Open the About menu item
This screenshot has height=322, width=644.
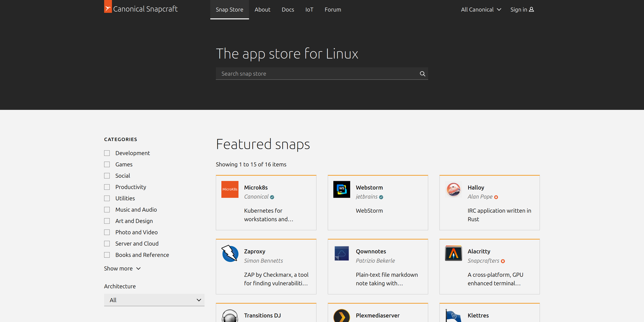point(262,9)
